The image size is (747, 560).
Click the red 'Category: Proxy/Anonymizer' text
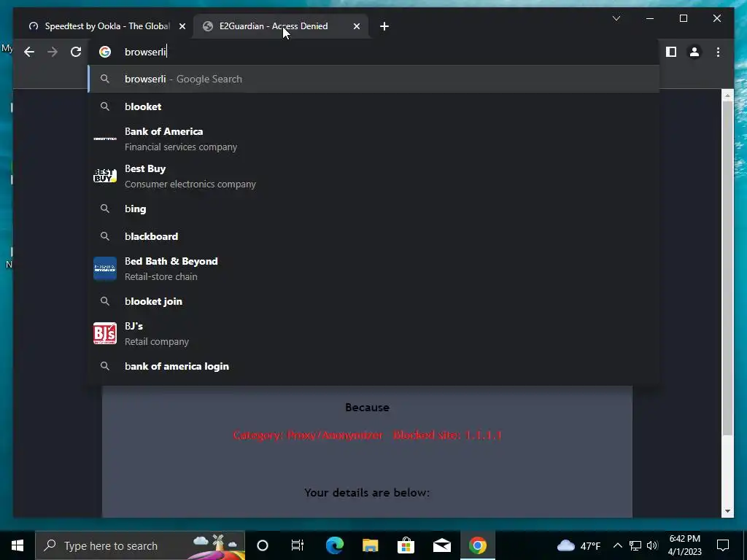(308, 435)
